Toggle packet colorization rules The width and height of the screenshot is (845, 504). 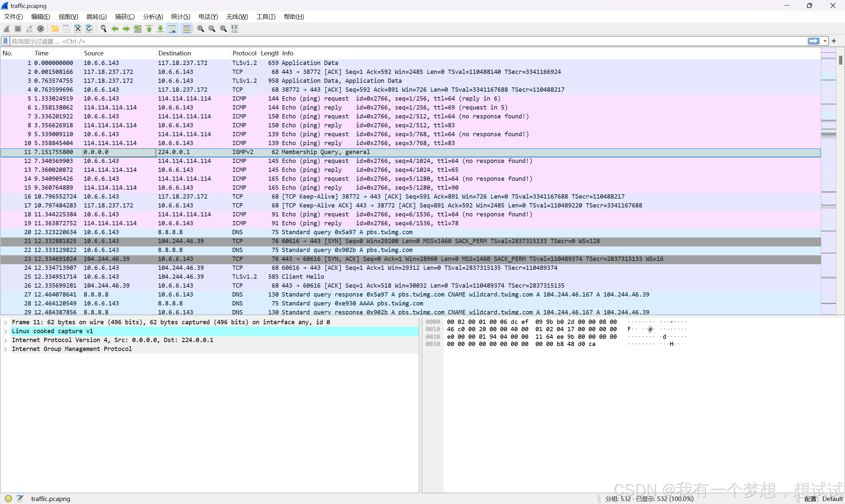[x=186, y=29]
